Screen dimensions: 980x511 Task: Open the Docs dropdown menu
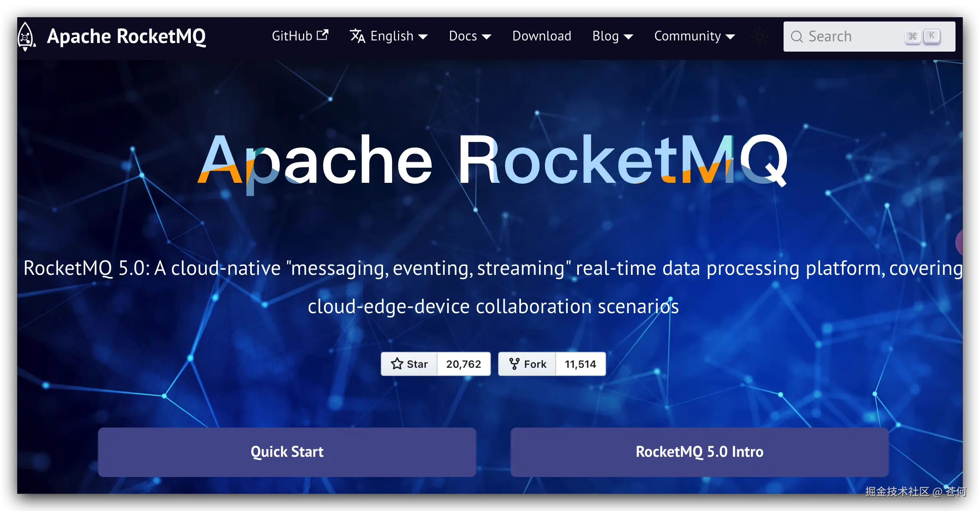coord(470,36)
